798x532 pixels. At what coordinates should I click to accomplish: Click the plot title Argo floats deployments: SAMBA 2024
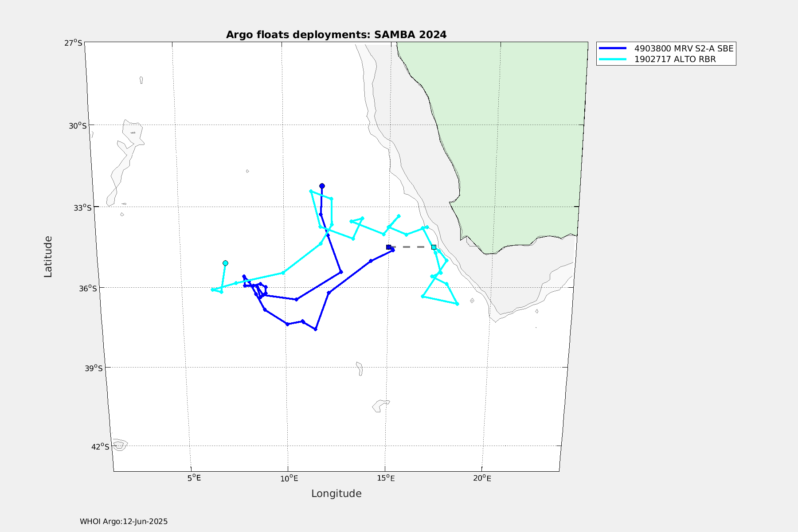point(336,35)
